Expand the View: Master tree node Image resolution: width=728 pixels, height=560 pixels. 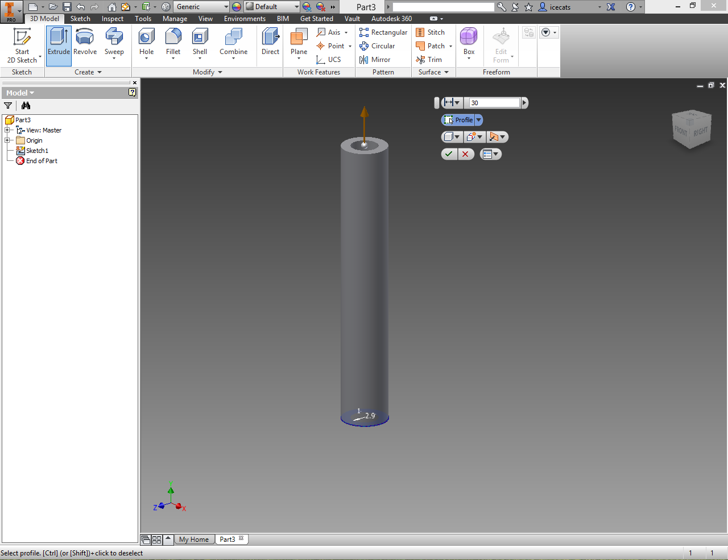pos(7,130)
